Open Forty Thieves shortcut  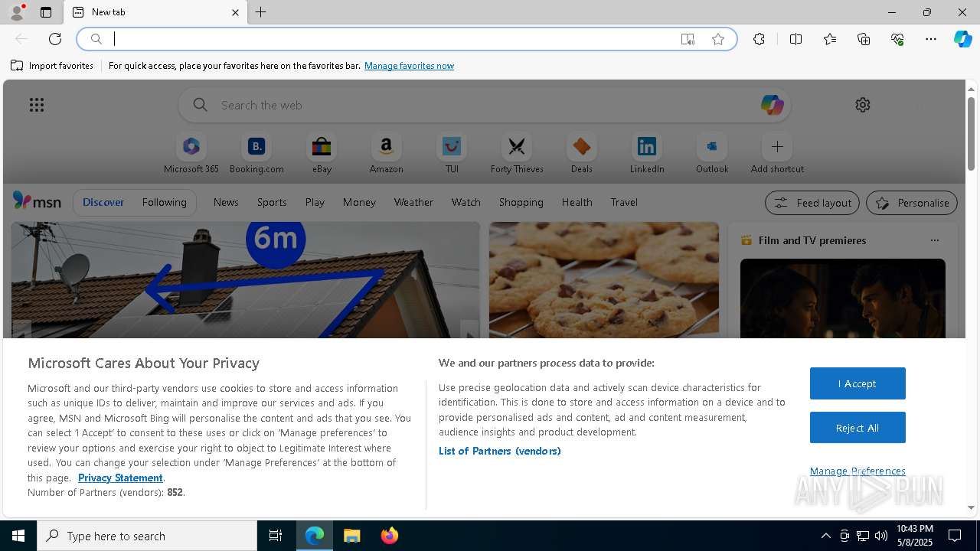point(517,154)
